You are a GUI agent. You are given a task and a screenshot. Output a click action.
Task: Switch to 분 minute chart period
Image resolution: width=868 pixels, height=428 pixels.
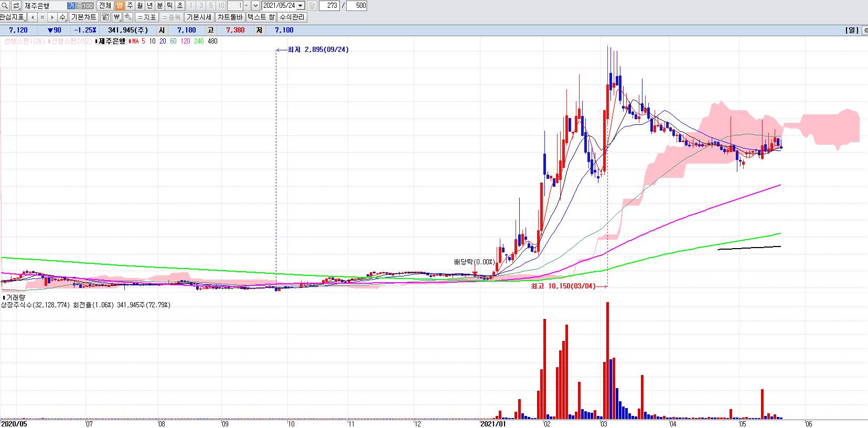pos(159,6)
